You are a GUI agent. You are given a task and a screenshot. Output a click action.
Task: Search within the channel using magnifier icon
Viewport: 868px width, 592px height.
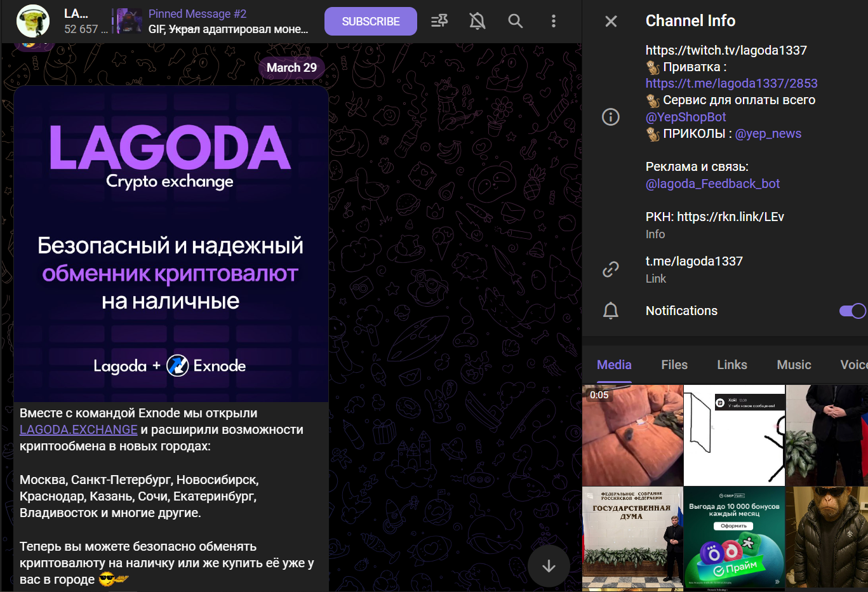pyautogui.click(x=516, y=21)
